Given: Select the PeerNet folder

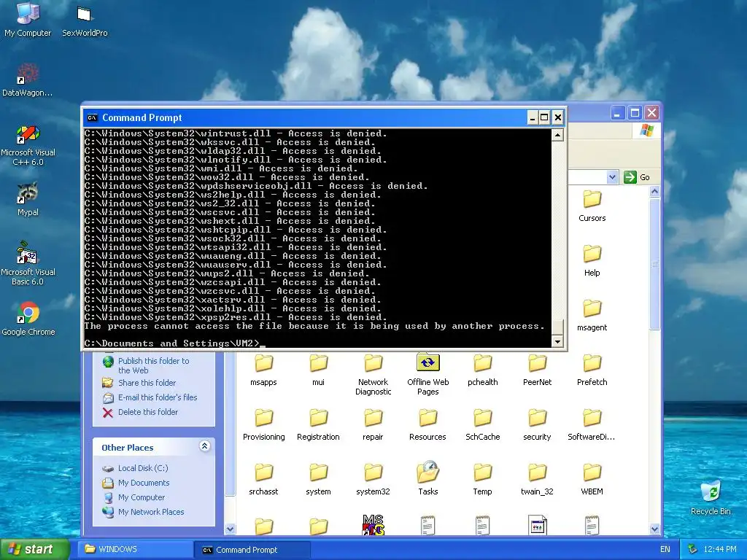Looking at the screenshot, I should point(537,370).
